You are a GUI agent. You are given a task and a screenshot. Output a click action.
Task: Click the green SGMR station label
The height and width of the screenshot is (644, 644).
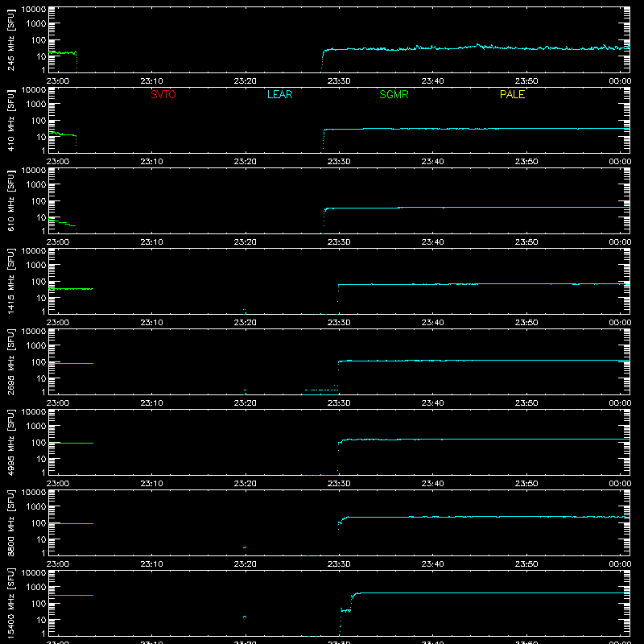[394, 94]
